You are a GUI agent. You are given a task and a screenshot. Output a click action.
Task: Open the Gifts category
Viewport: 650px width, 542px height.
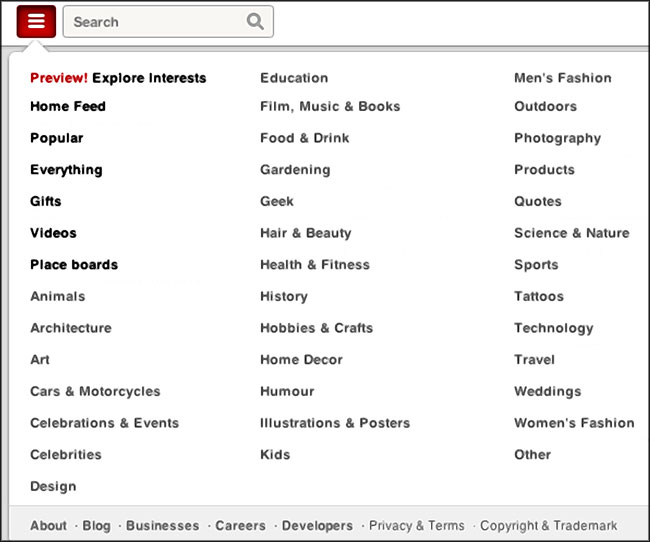click(x=46, y=201)
